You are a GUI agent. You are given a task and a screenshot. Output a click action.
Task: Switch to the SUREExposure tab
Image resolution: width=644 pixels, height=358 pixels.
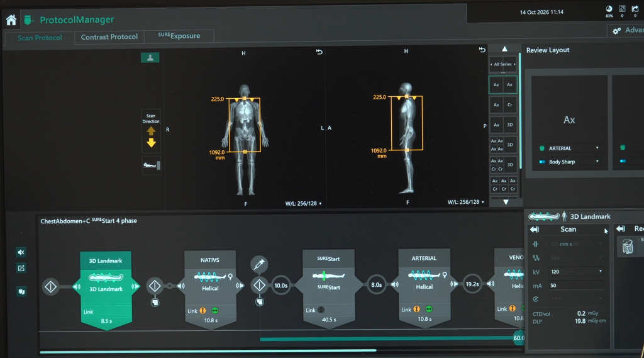pos(179,36)
